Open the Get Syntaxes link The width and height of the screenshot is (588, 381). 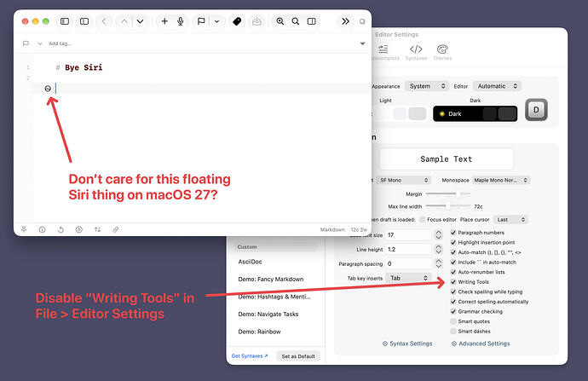point(250,356)
